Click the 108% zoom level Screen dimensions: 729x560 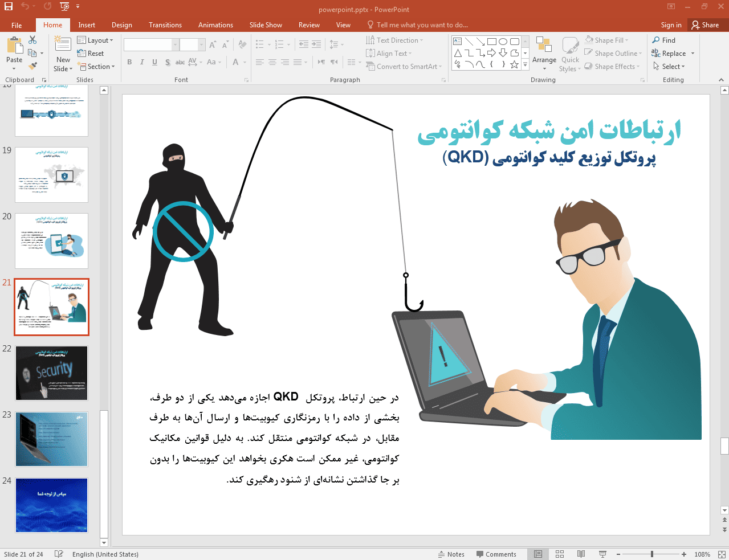702,554
